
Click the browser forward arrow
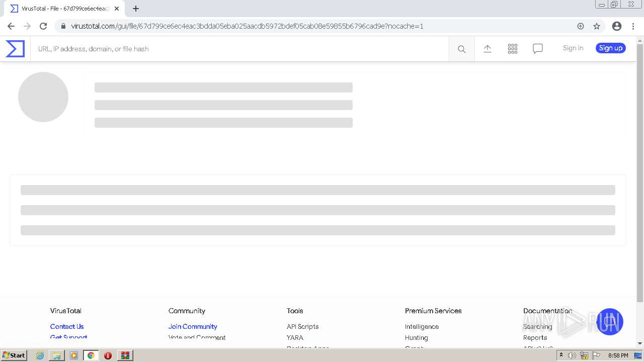27,26
